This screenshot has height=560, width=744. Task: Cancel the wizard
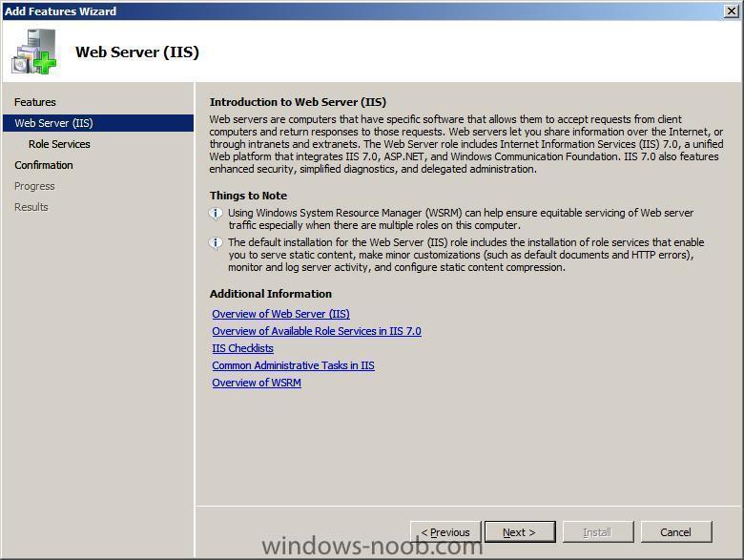click(676, 532)
